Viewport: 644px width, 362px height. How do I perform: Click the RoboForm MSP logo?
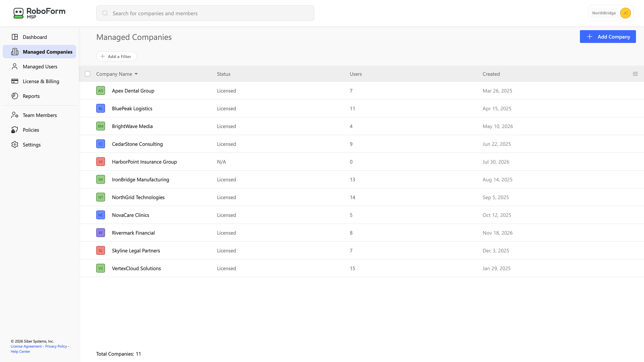point(39,13)
